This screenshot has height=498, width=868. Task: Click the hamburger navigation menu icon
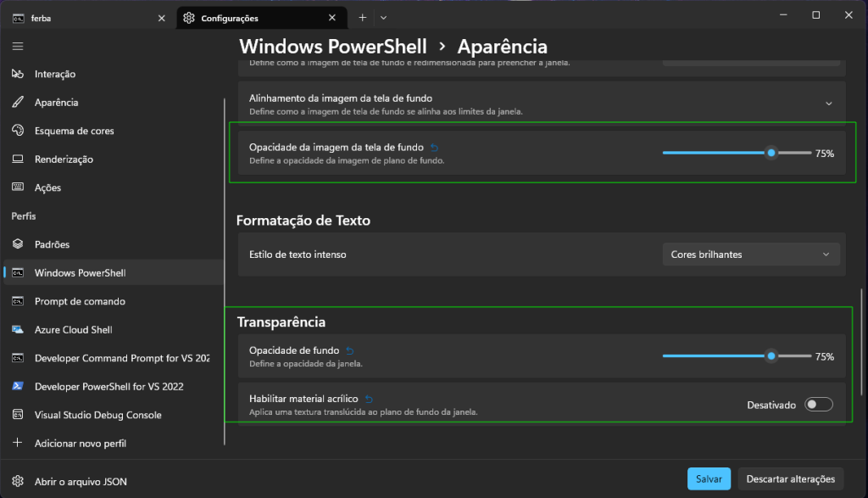18,46
